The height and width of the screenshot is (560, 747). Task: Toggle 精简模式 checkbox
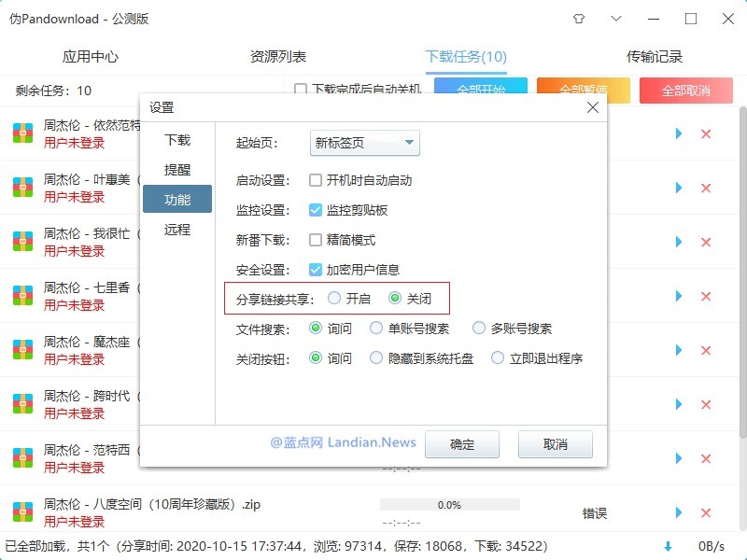click(x=316, y=240)
